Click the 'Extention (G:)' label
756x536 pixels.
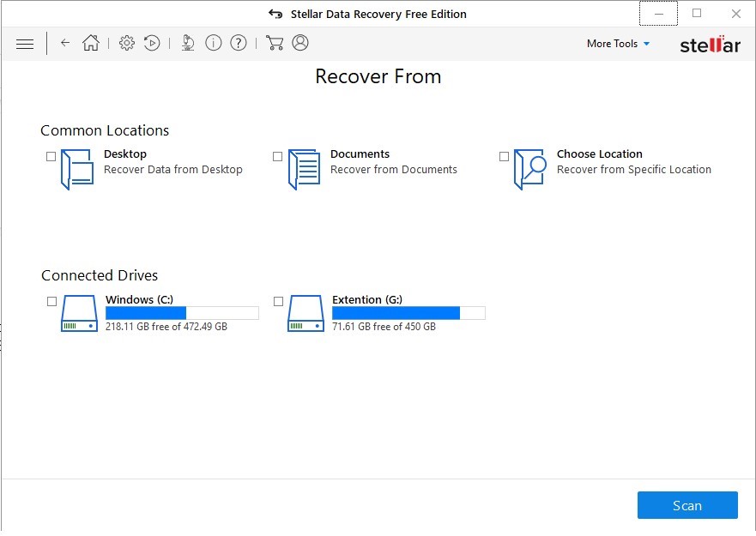[367, 300]
